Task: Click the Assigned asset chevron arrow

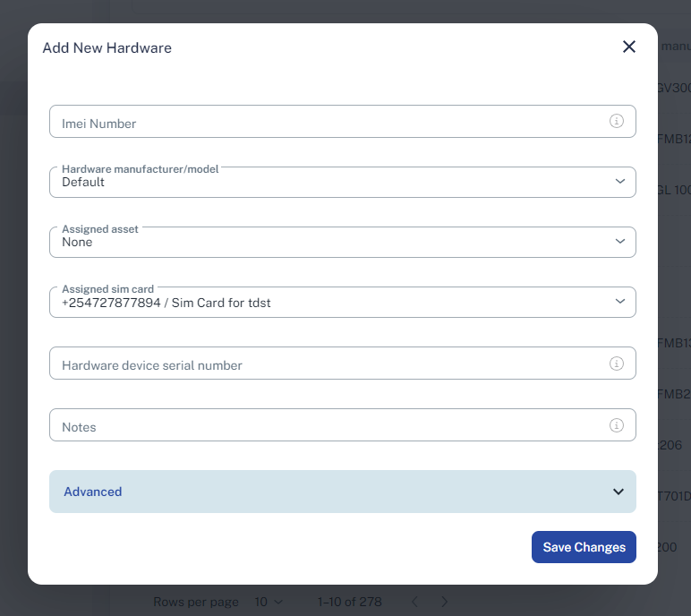Action: tap(620, 241)
